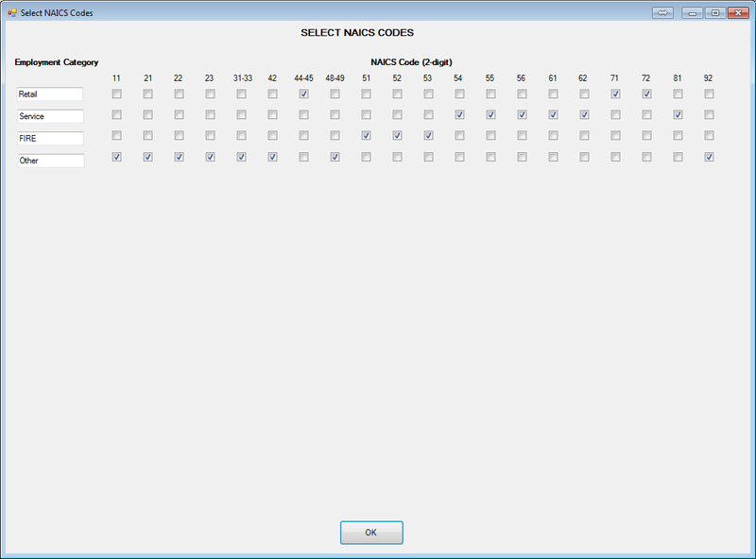Disable NAICS code 31-33 for Other
The image size is (756, 559).
click(x=241, y=159)
